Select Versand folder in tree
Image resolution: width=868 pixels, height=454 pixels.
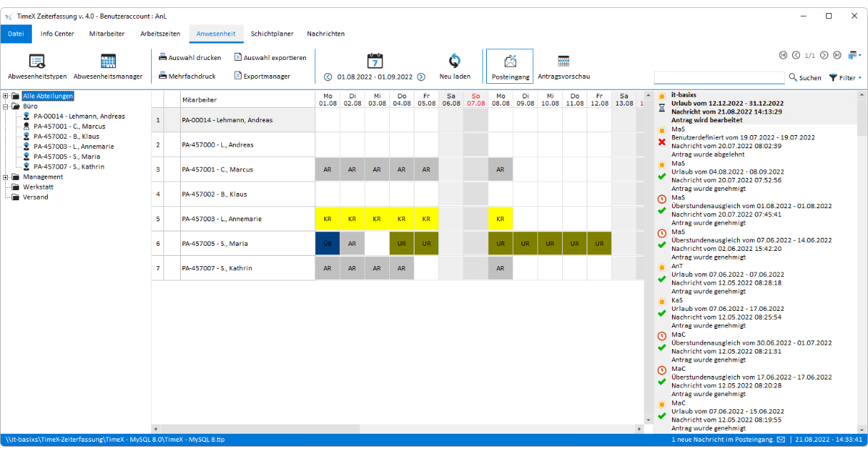(x=35, y=197)
